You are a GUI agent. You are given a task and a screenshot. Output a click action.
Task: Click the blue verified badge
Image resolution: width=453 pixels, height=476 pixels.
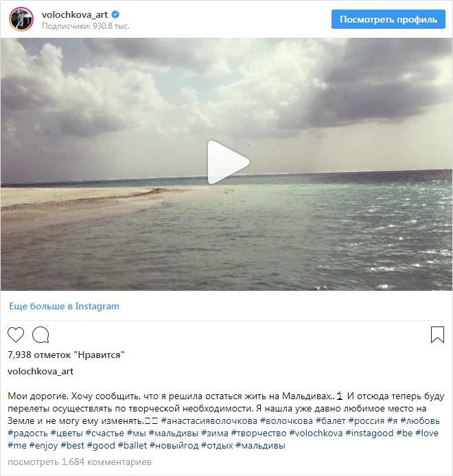click(115, 14)
